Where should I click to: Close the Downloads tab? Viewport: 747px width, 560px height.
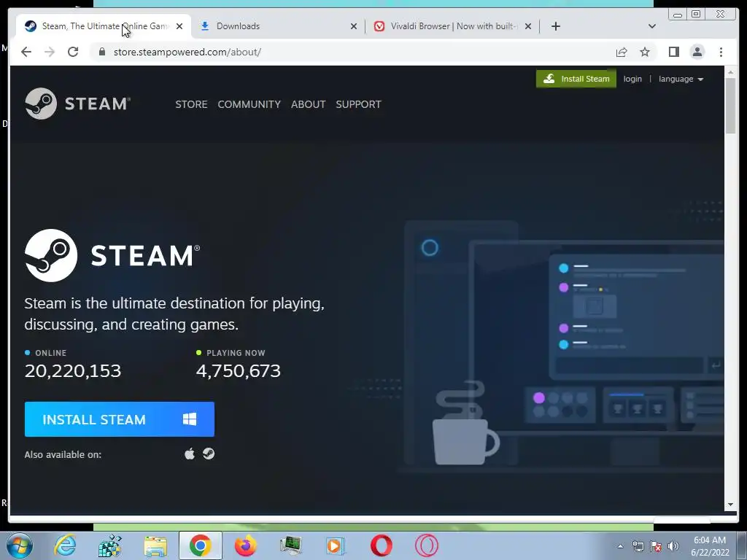point(354,26)
